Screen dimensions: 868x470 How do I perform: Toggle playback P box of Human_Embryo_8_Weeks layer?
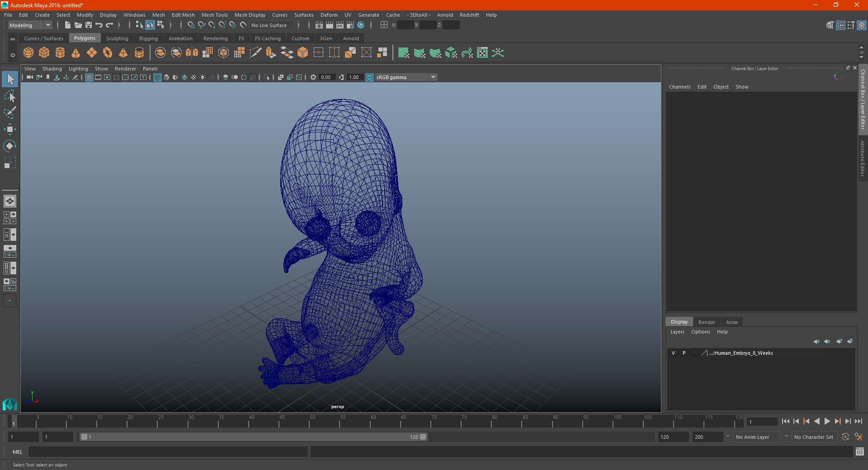point(684,353)
